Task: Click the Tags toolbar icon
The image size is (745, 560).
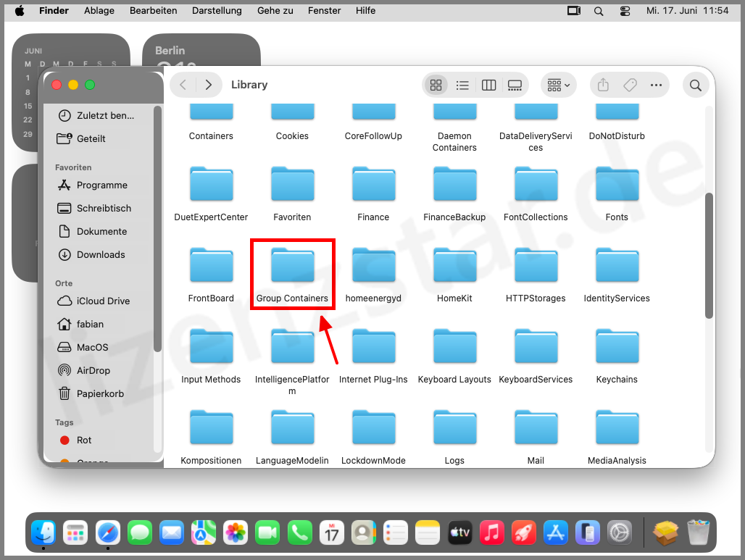Action: click(x=630, y=85)
